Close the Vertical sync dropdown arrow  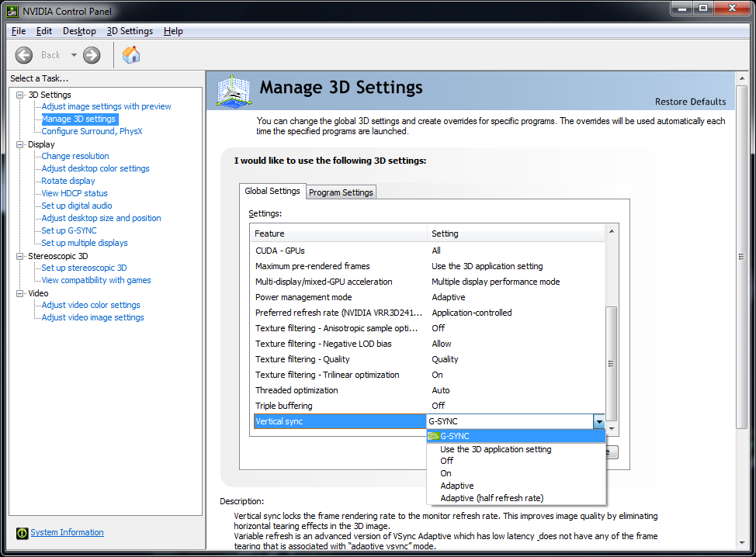(x=598, y=421)
